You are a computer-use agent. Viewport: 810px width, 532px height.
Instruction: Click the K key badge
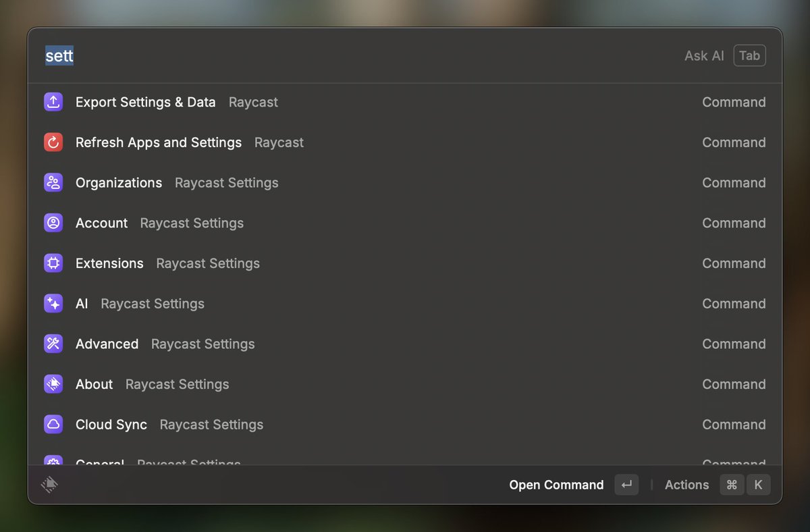(x=758, y=485)
